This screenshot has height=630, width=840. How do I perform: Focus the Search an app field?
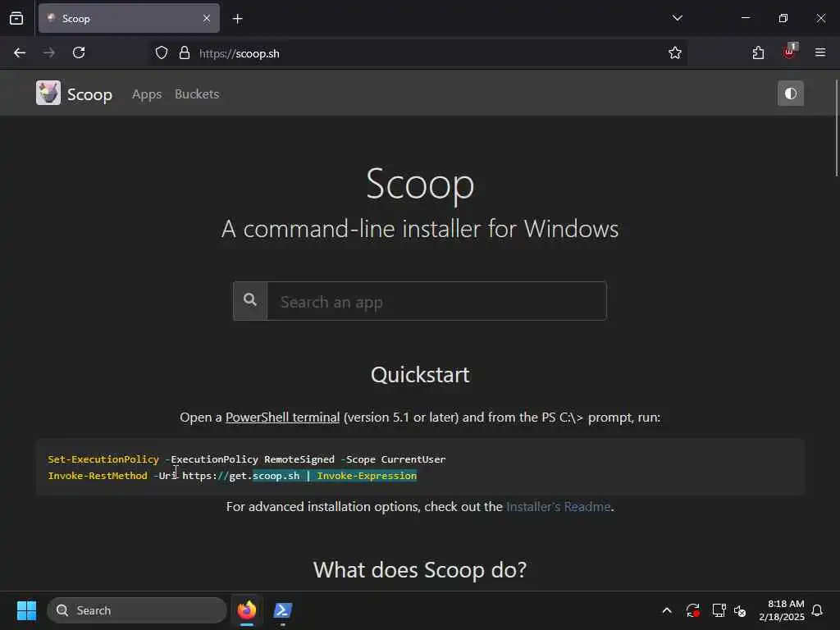tap(436, 301)
